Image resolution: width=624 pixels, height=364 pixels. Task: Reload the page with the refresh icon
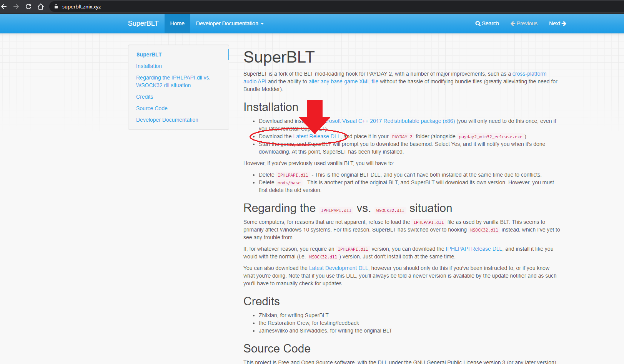(x=28, y=7)
